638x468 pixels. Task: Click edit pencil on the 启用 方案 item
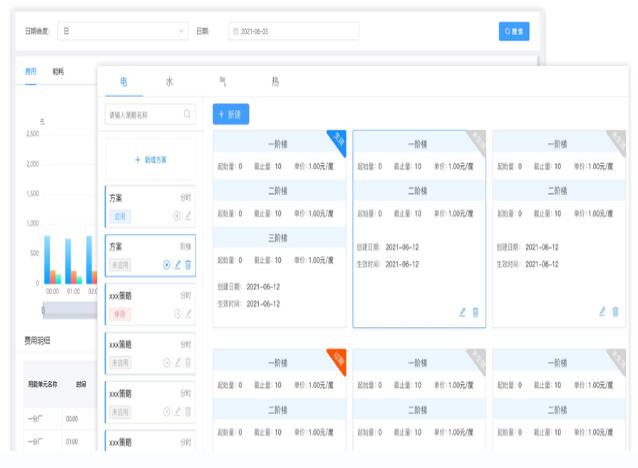coord(188,215)
